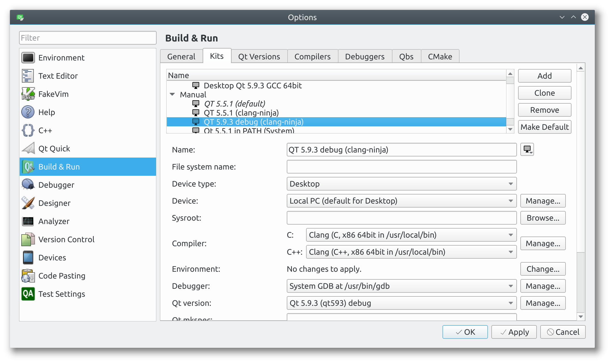Click the Clone button for selected kit
Image resolution: width=611 pixels, height=364 pixels.
[x=544, y=93]
